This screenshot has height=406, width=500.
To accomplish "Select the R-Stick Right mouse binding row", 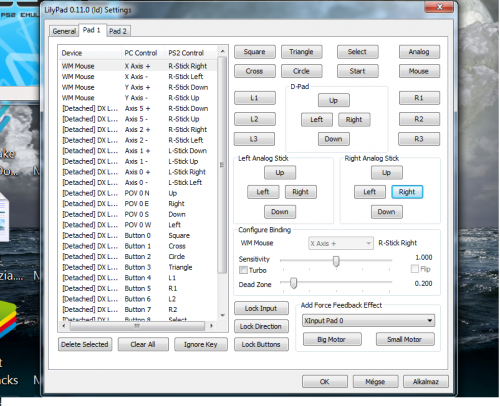I will tap(138, 66).
